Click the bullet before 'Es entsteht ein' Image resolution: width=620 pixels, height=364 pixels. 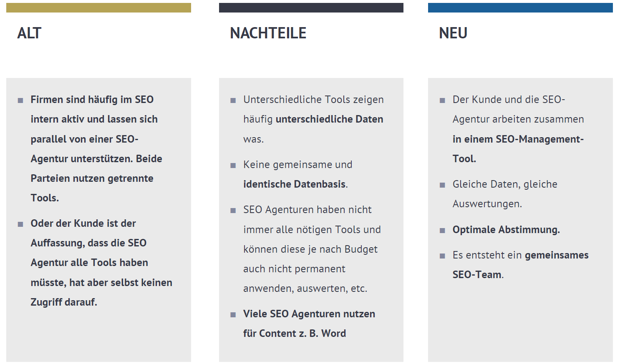[442, 256]
